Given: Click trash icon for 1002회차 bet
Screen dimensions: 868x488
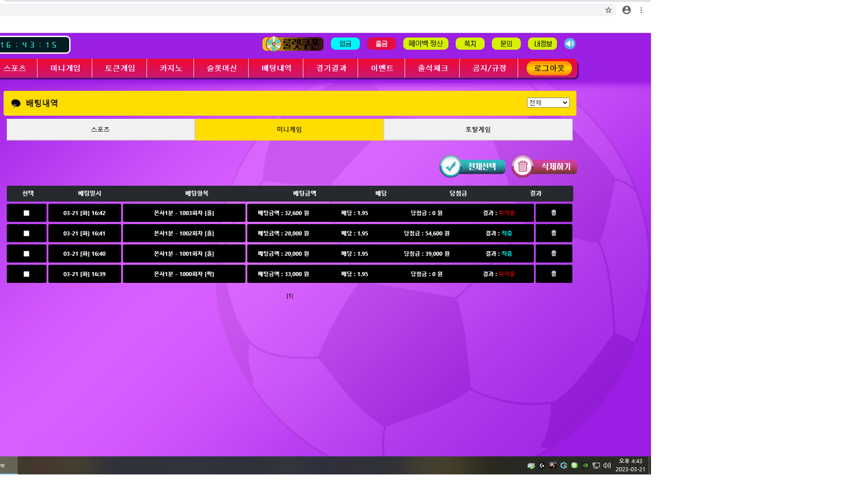Looking at the screenshot, I should [554, 233].
